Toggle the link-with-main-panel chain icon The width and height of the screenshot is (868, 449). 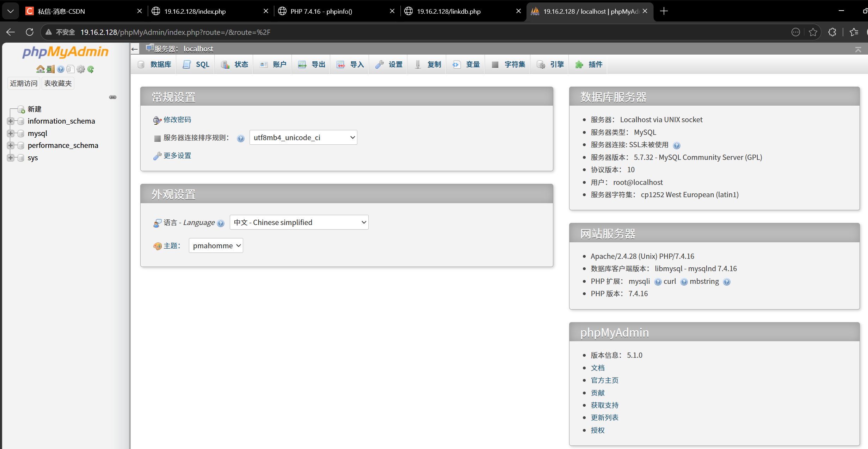click(113, 97)
